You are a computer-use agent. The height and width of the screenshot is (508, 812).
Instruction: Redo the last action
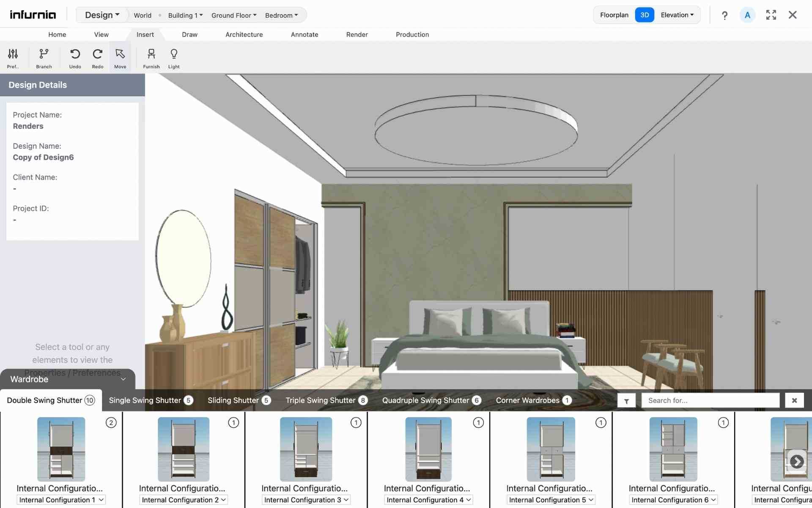[98, 54]
